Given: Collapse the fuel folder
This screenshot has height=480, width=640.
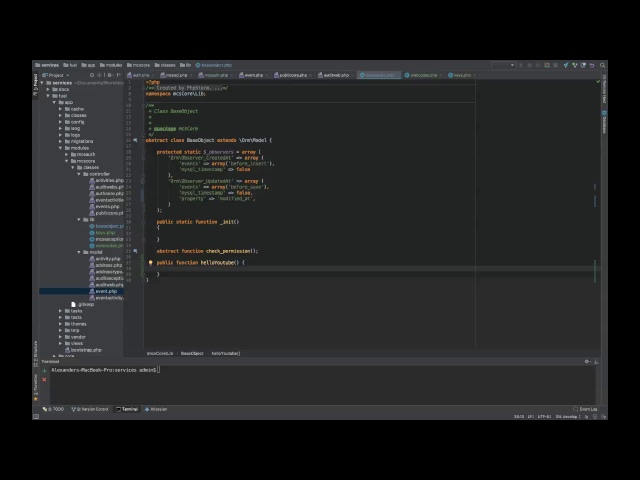Looking at the screenshot, I should [49, 96].
